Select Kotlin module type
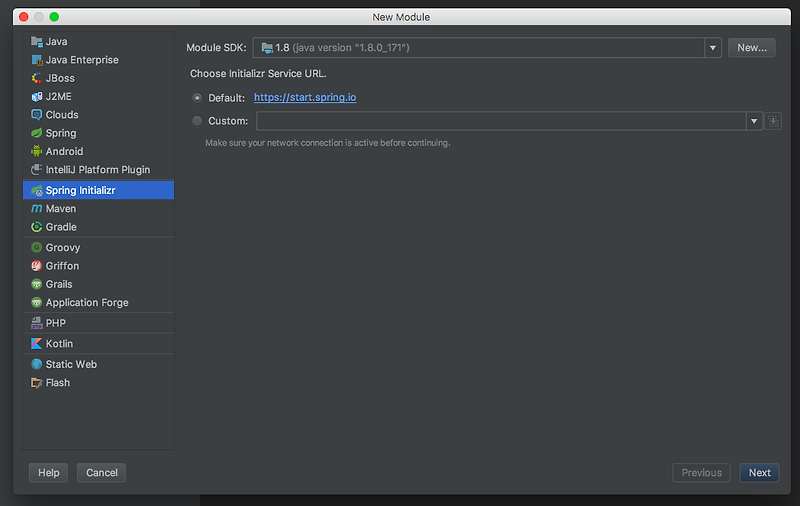Viewport: 800px width, 506px height. [98, 344]
